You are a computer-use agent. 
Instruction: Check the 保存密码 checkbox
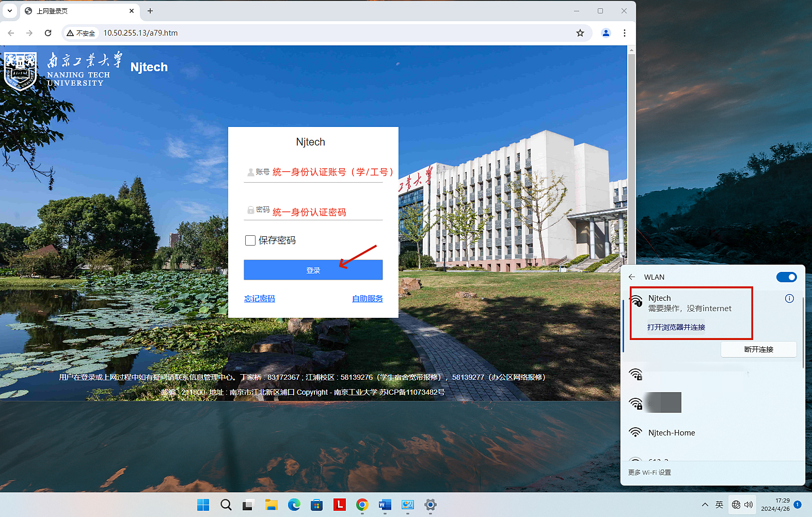(250, 240)
